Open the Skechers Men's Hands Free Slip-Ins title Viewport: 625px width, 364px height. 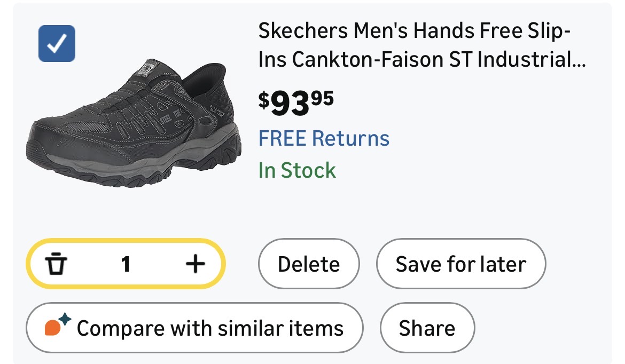coord(414,32)
